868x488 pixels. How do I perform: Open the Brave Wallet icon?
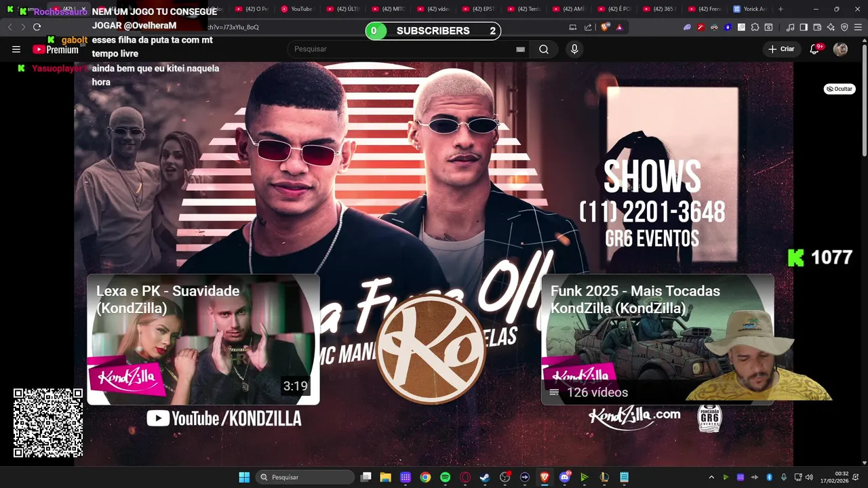click(817, 27)
